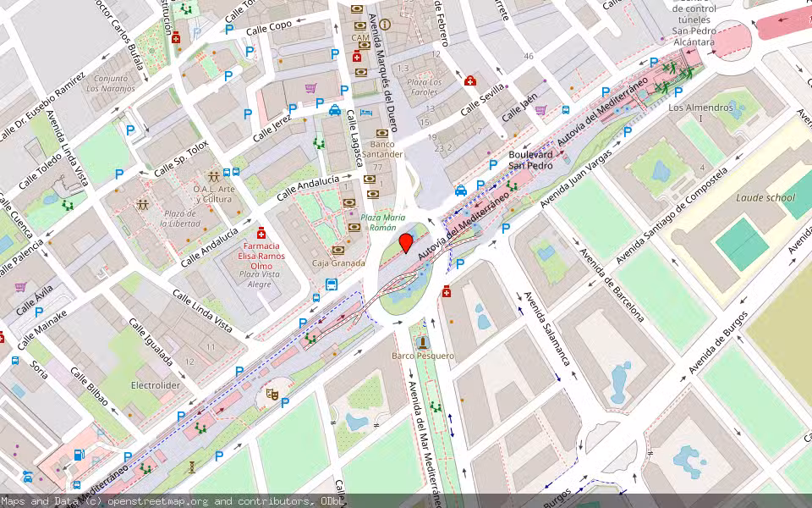812x508 pixels.
Task: Click the car rental icon near the fuel station
Action: (27, 477)
